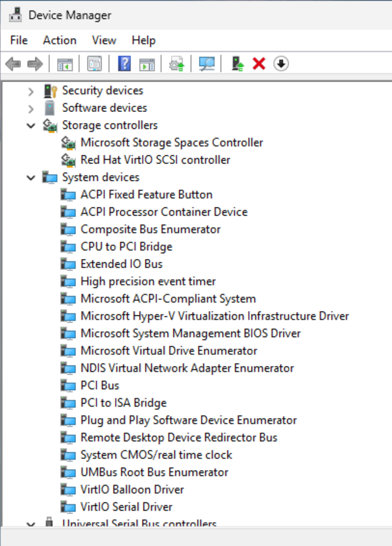The width and height of the screenshot is (392, 546).
Task: Click the Enable device toolbar icon
Action: click(x=237, y=64)
